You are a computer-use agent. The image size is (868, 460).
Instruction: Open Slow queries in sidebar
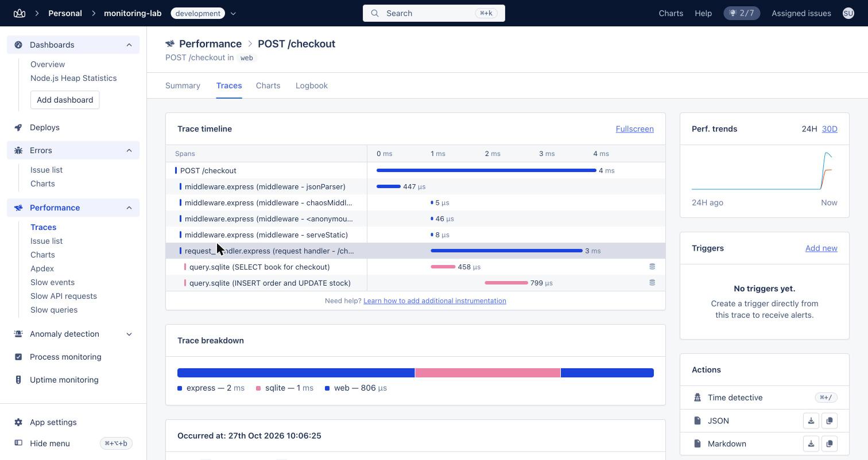54,310
